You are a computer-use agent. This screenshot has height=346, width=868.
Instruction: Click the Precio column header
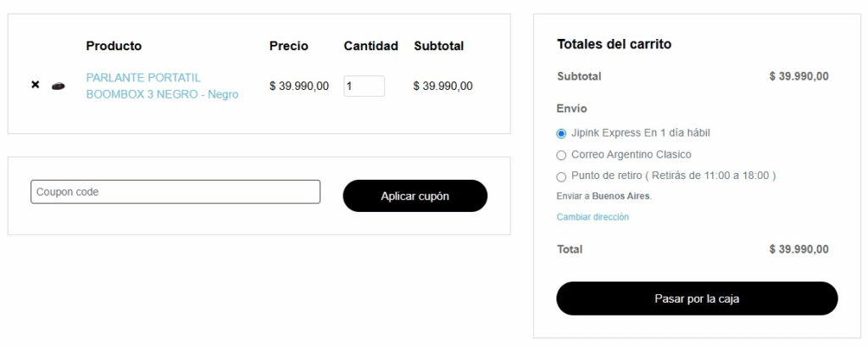coord(289,46)
